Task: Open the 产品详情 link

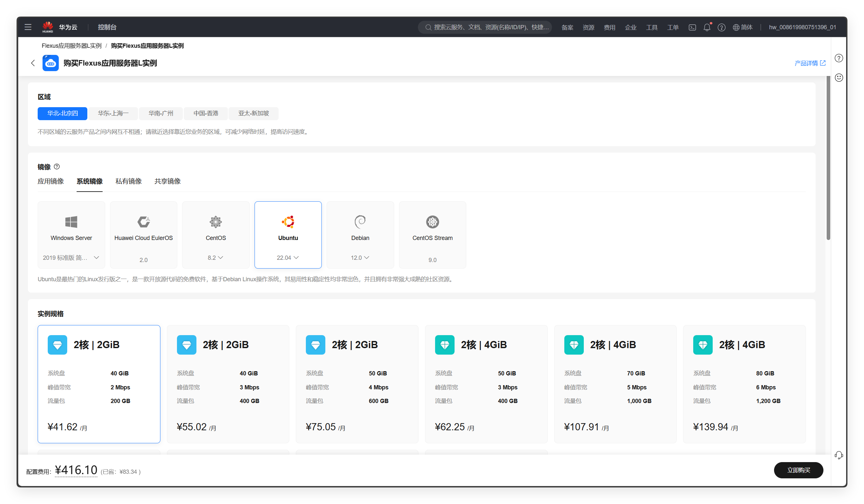Action: tap(810, 63)
